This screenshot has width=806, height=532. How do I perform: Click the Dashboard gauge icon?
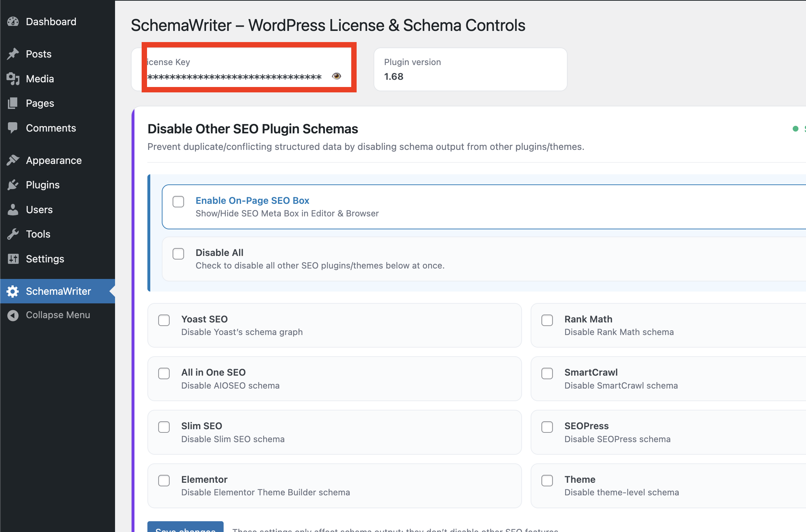point(13,22)
